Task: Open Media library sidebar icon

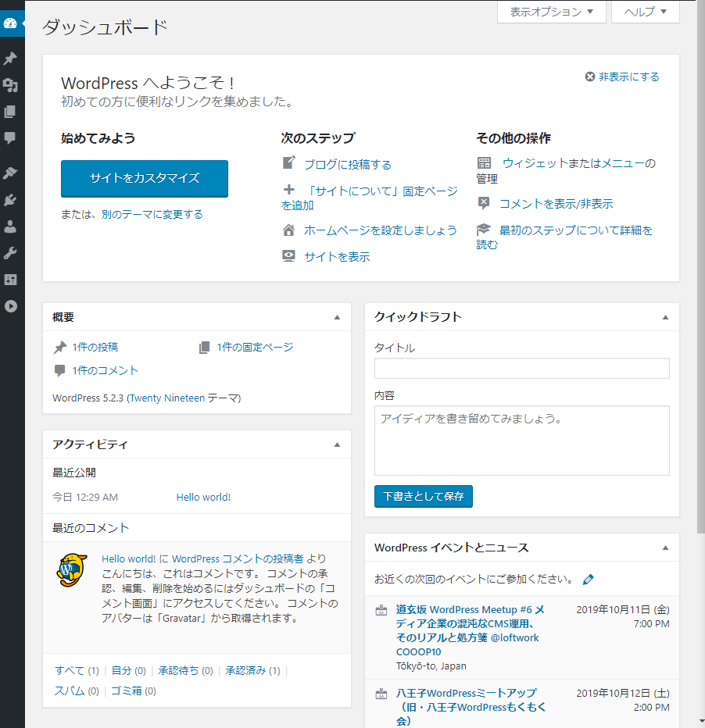Action: pyautogui.click(x=10, y=85)
